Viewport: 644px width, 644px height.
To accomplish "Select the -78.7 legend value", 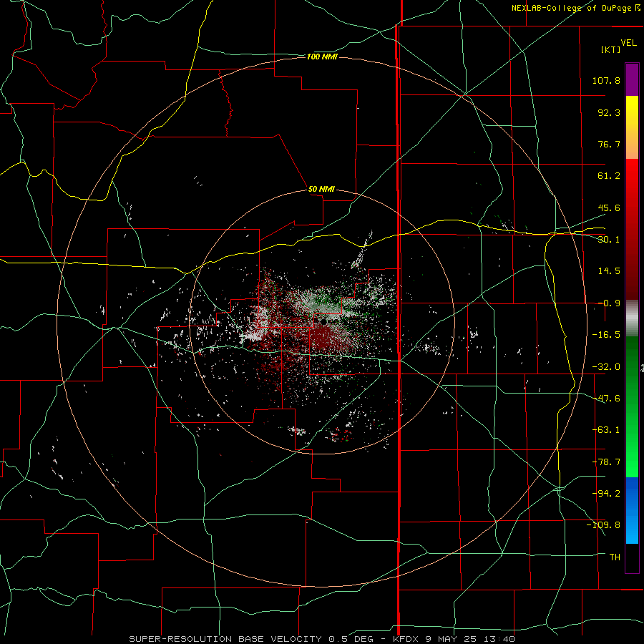I will pos(606,462).
